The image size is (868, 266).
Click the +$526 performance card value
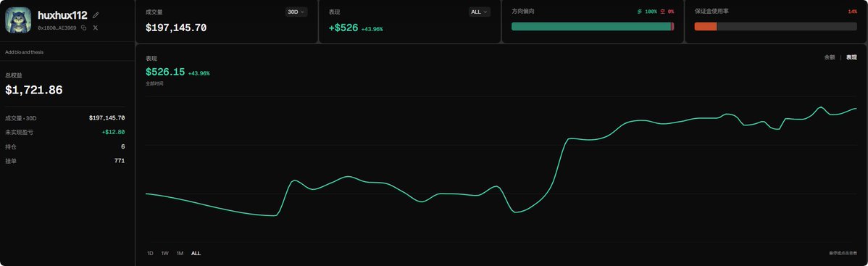click(343, 28)
